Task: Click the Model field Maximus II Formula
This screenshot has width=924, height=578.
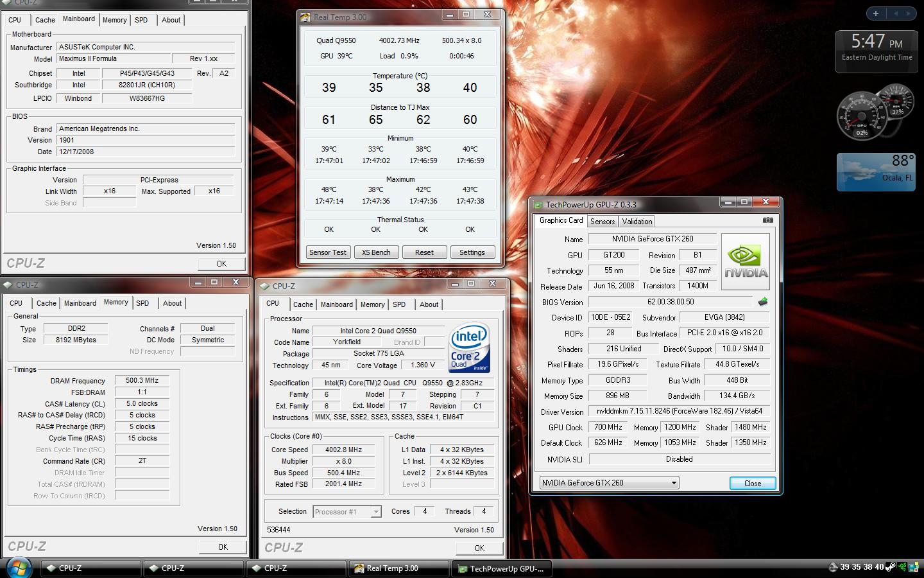Action: [x=114, y=58]
